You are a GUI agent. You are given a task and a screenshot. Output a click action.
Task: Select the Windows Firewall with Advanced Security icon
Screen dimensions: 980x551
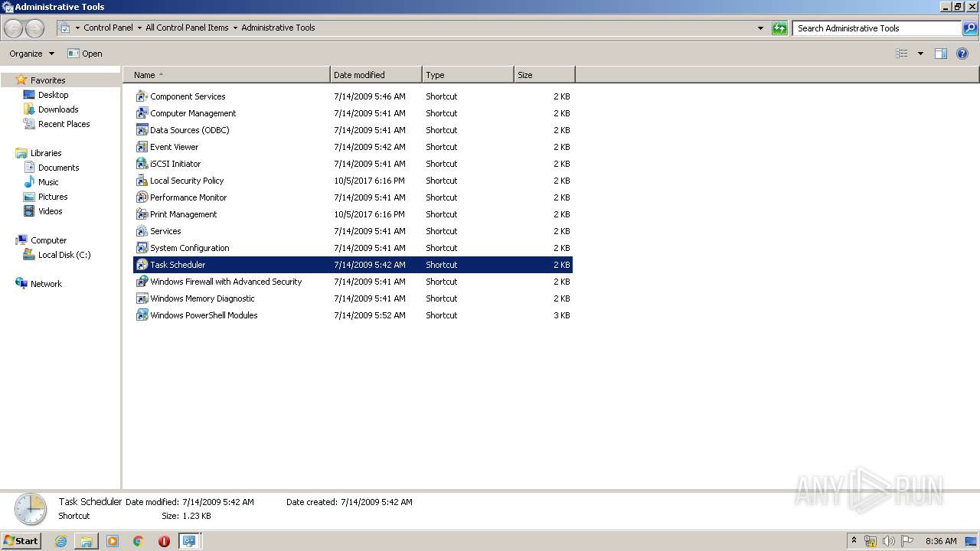[x=142, y=282]
